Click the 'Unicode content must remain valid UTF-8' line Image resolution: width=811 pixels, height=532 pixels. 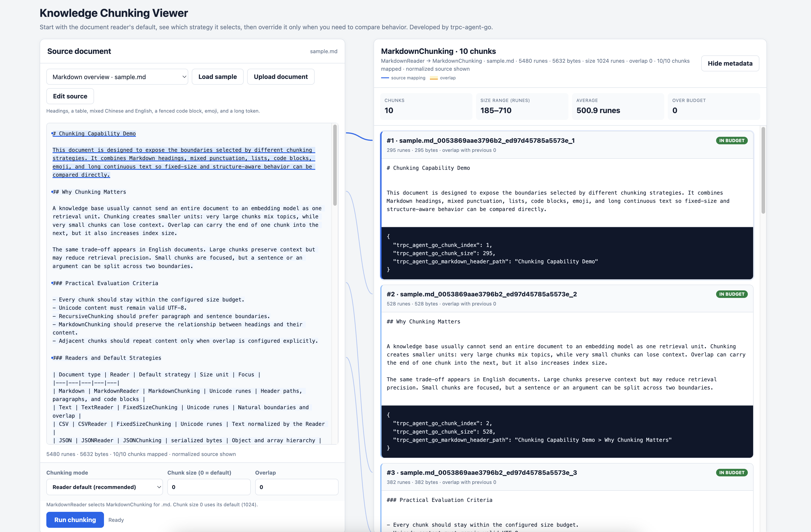click(119, 308)
